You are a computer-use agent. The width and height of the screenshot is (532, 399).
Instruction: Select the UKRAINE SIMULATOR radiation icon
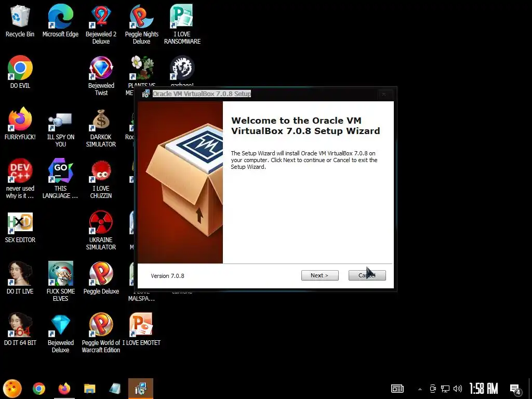(101, 230)
